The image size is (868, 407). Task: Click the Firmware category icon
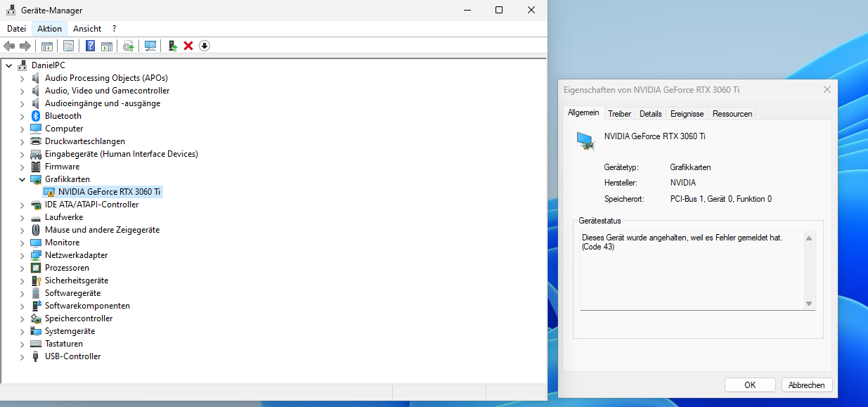click(36, 167)
